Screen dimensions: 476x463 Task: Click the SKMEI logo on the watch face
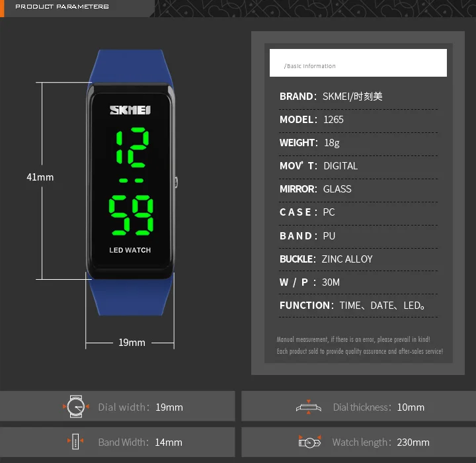click(130, 110)
